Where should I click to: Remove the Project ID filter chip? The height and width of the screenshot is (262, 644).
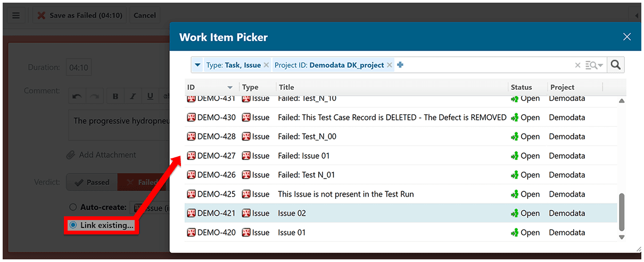click(x=390, y=65)
